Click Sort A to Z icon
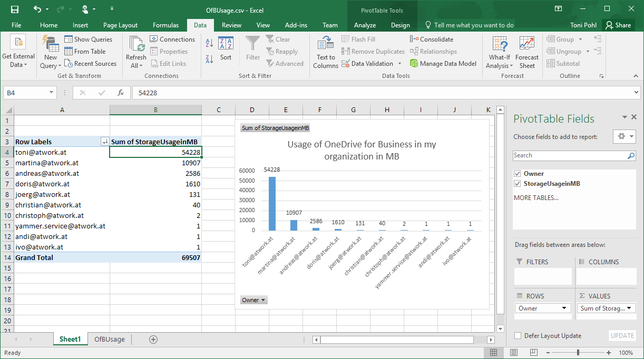Screen dimensions: 644x359 (x=209, y=44)
